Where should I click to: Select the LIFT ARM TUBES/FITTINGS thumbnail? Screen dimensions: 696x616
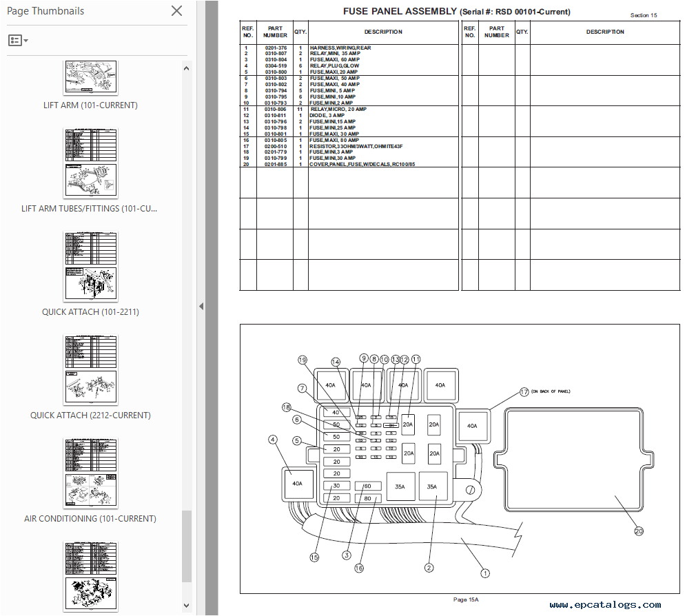(x=90, y=162)
